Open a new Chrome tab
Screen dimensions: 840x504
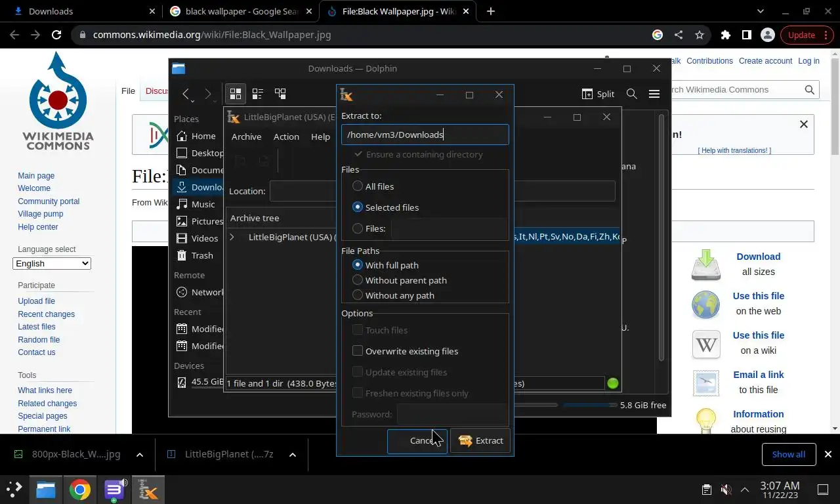tap(490, 11)
